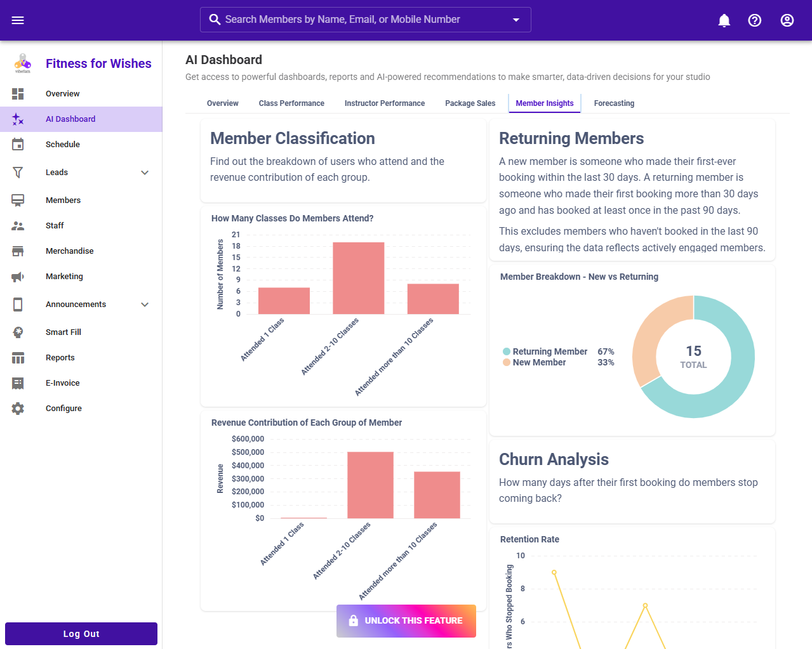
Task: Click the Log Out button
Action: point(81,634)
